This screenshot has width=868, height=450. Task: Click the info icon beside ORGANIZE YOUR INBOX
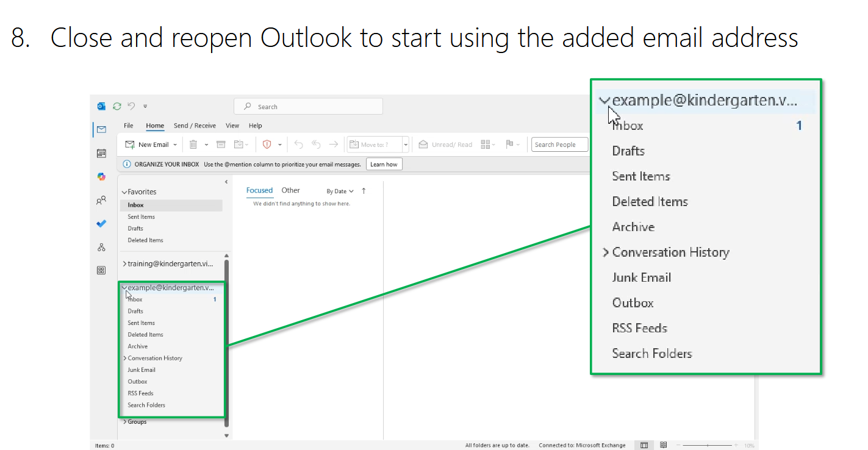pyautogui.click(x=127, y=164)
